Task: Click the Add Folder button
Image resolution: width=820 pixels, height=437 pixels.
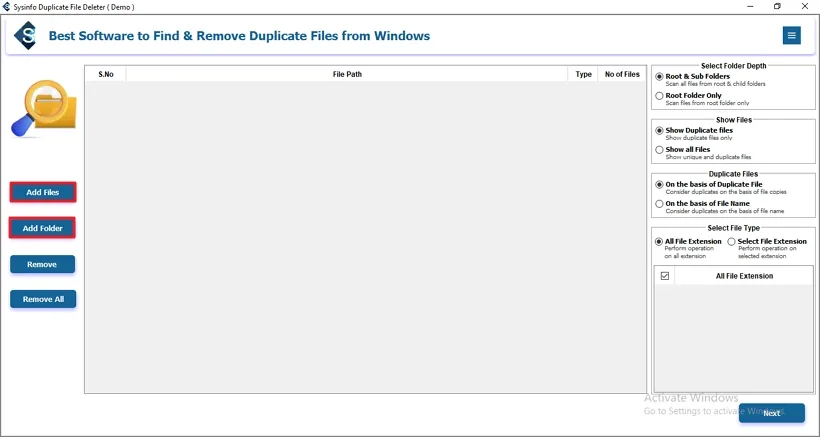Action: pos(42,228)
